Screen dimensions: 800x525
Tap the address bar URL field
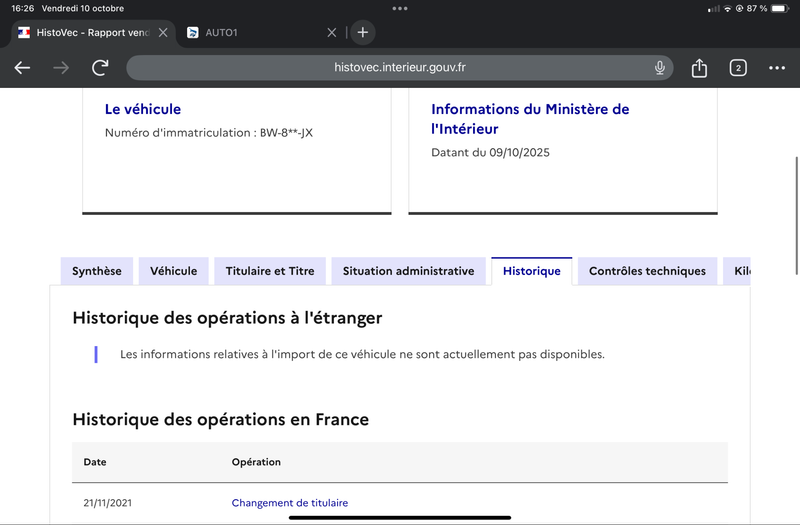click(400, 68)
